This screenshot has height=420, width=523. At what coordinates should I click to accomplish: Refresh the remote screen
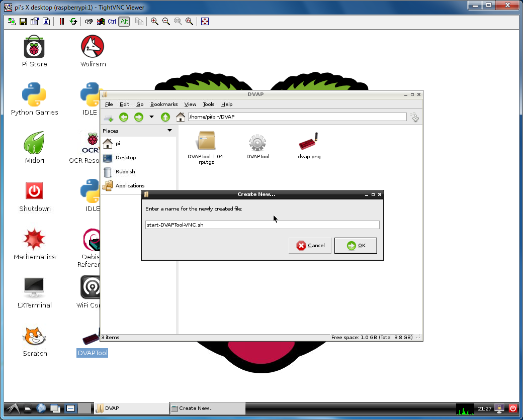point(73,21)
